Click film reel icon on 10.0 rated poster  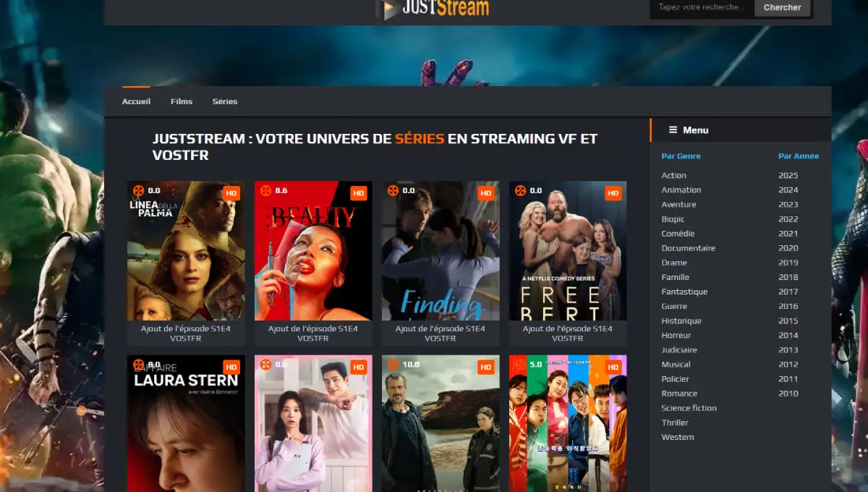point(393,365)
